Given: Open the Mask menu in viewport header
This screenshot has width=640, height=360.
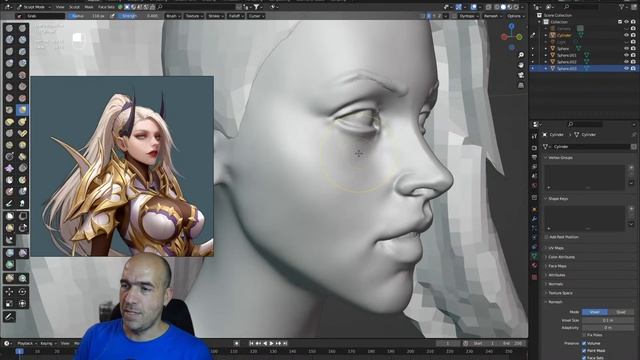Looking at the screenshot, I should [89, 7].
